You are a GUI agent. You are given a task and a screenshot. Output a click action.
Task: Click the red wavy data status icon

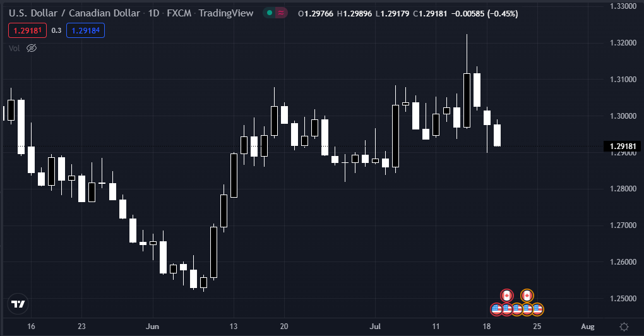281,13
